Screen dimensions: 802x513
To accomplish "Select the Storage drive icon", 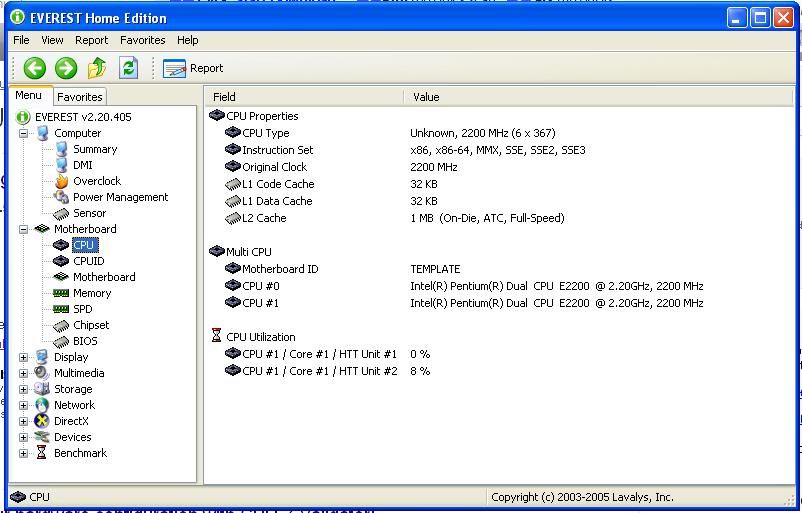I will tap(42, 389).
